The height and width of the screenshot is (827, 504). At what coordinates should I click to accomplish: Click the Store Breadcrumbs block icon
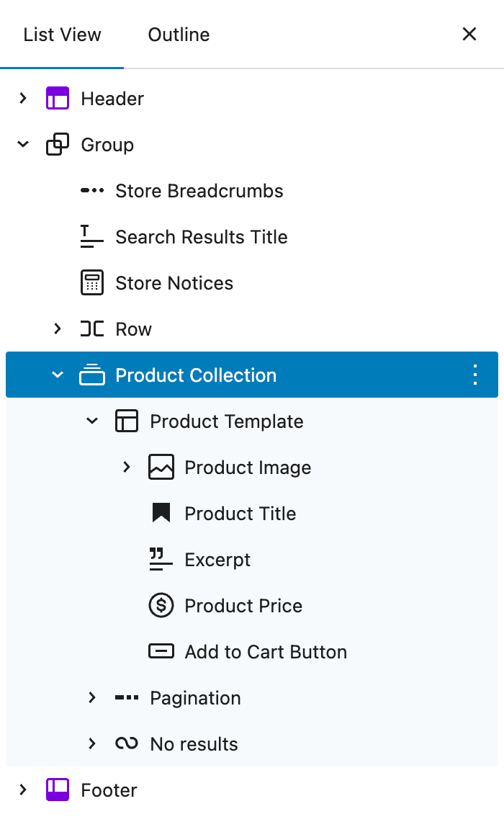(x=92, y=191)
